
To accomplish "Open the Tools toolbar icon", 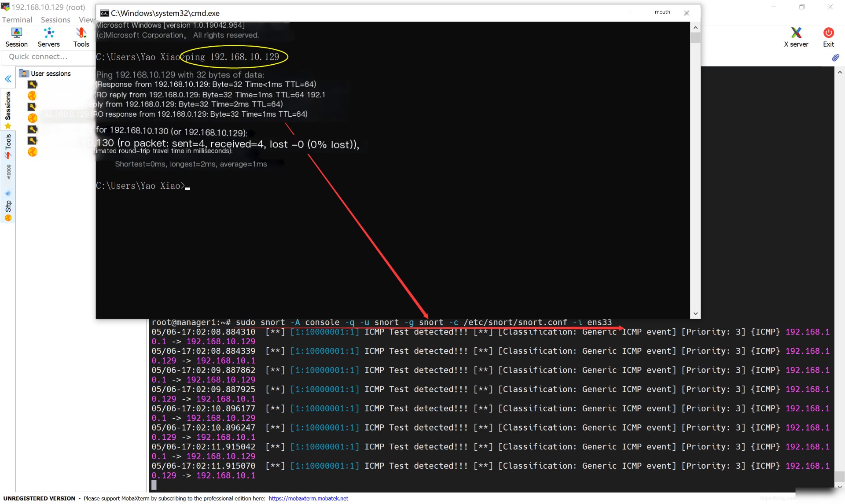I will coord(81,37).
